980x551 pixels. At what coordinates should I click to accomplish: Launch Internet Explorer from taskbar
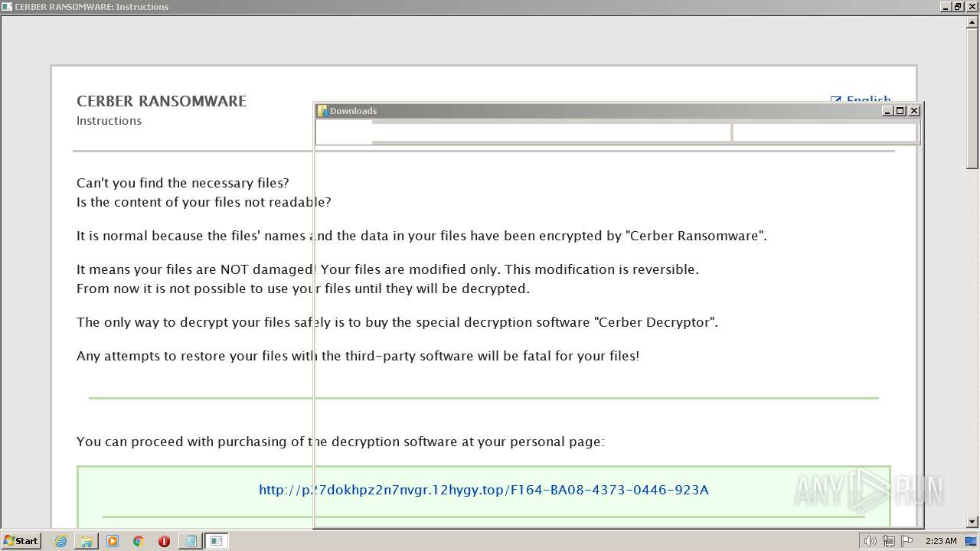click(x=60, y=541)
